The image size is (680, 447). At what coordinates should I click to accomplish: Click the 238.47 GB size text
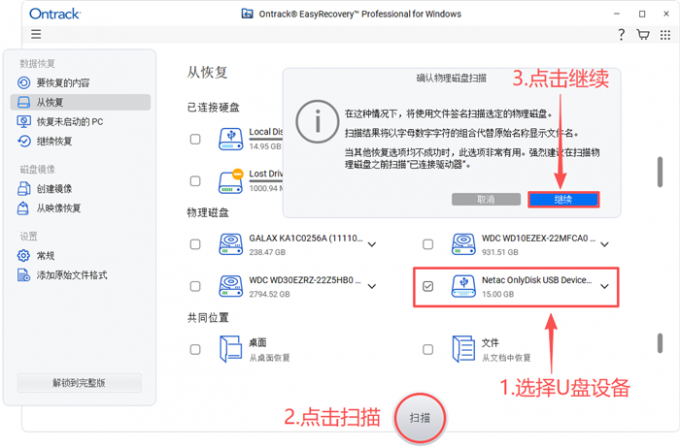point(267,252)
